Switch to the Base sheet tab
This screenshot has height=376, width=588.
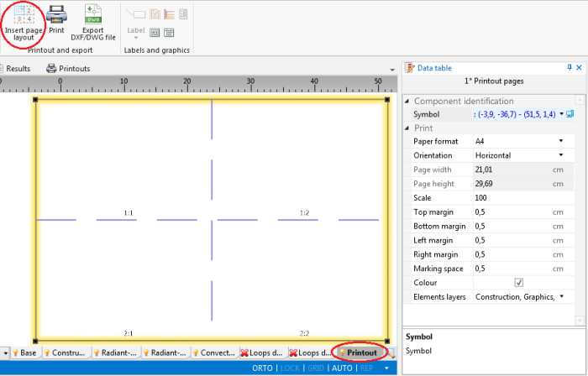[24, 353]
